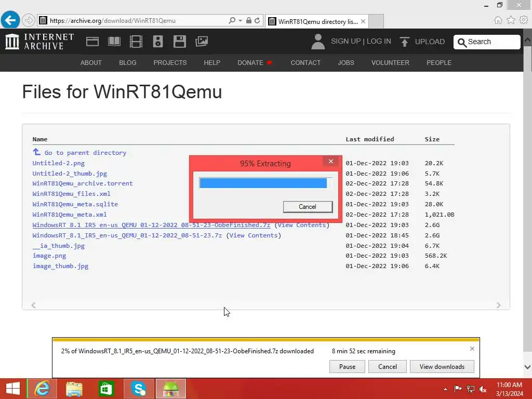This screenshot has height=399, width=532.
Task: Open Internet Explorer from the taskbar
Action: point(42,389)
